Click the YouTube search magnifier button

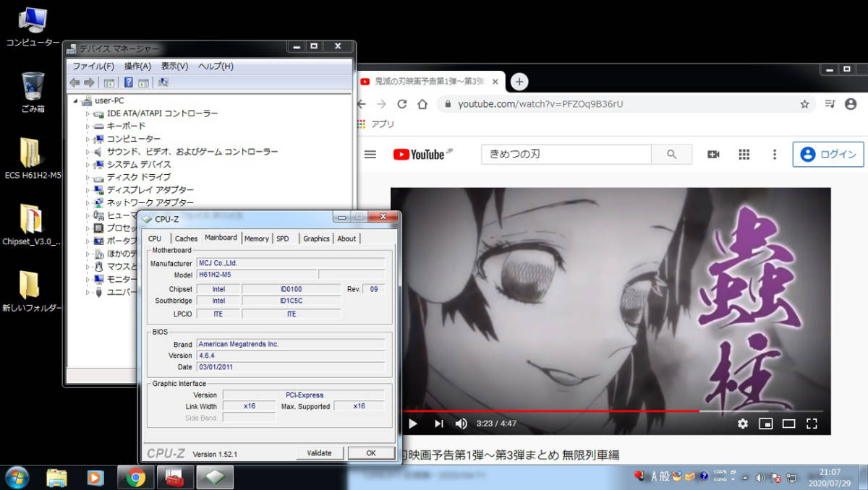pyautogui.click(x=671, y=154)
